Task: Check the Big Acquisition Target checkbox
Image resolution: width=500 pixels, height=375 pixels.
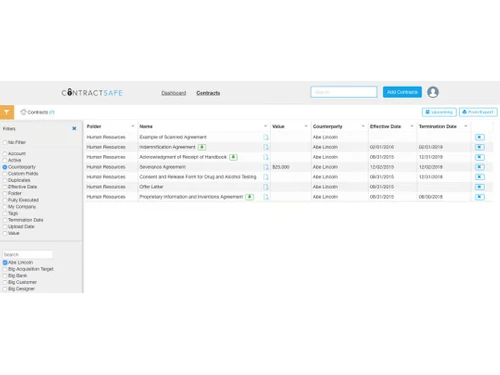Action: [x=5, y=269]
